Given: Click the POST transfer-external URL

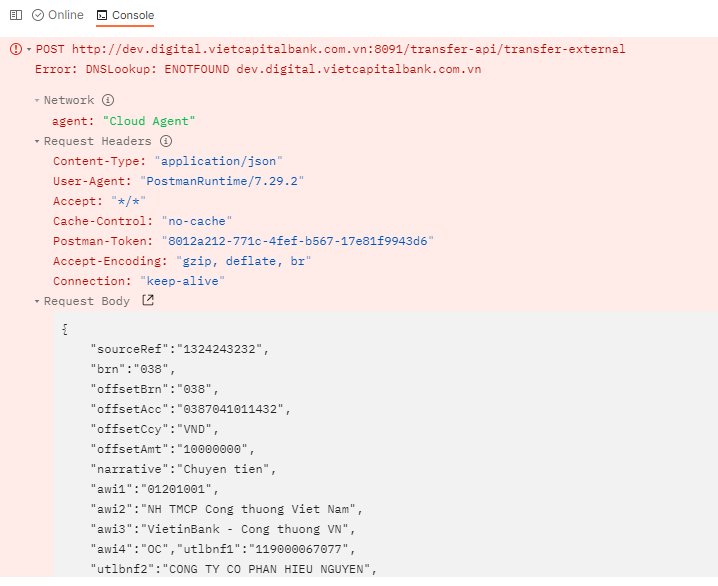Looking at the screenshot, I should pos(348,49).
